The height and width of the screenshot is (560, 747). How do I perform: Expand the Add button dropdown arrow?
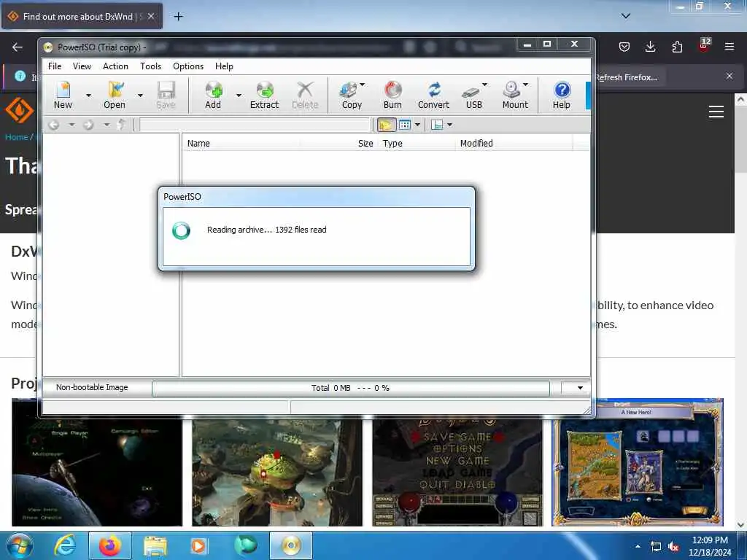239,96
